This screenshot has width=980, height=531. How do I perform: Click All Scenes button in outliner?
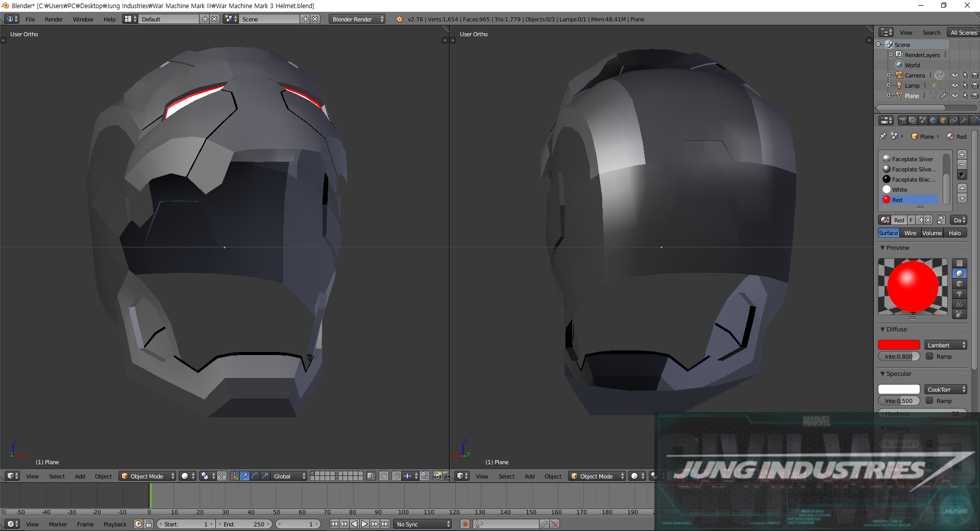pos(963,32)
